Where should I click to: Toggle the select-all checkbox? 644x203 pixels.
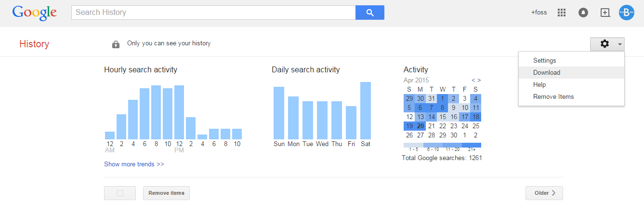pyautogui.click(x=120, y=193)
